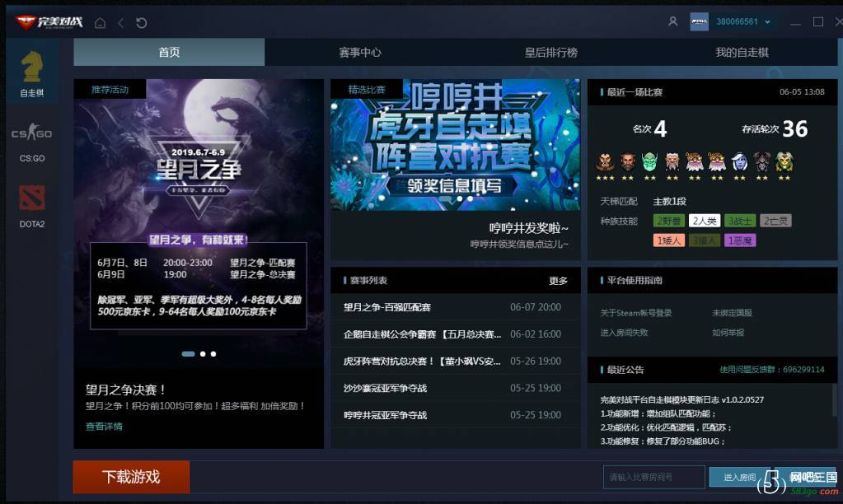Image resolution: width=843 pixels, height=504 pixels.
Task: Click the 1恶魔 race tag
Action: click(x=740, y=240)
